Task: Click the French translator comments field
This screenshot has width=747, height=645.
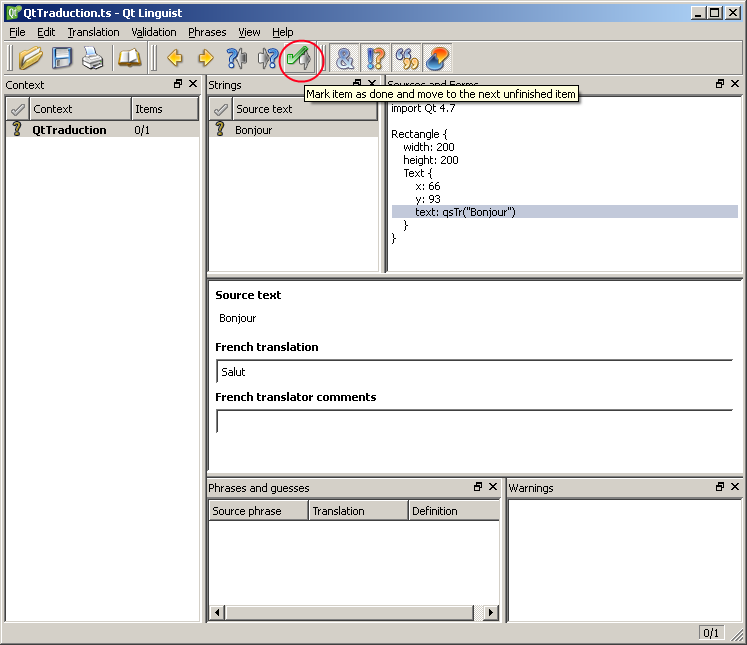Action: coord(474,421)
